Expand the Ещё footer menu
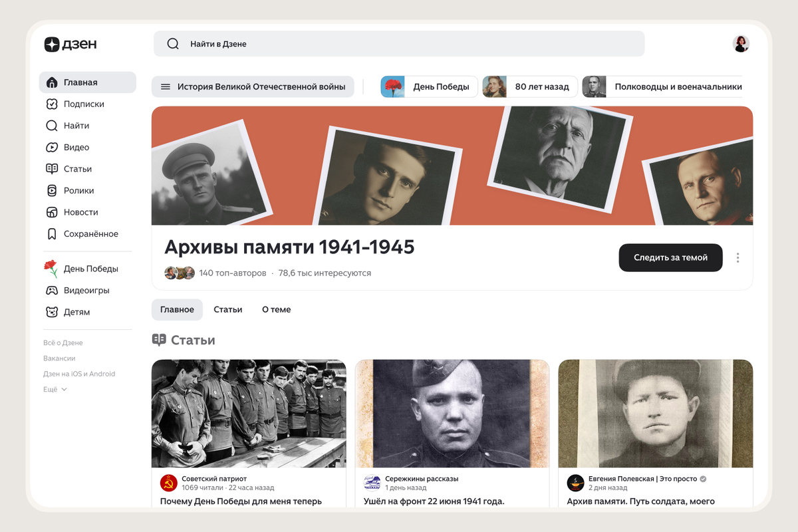798x532 pixels. coord(55,389)
